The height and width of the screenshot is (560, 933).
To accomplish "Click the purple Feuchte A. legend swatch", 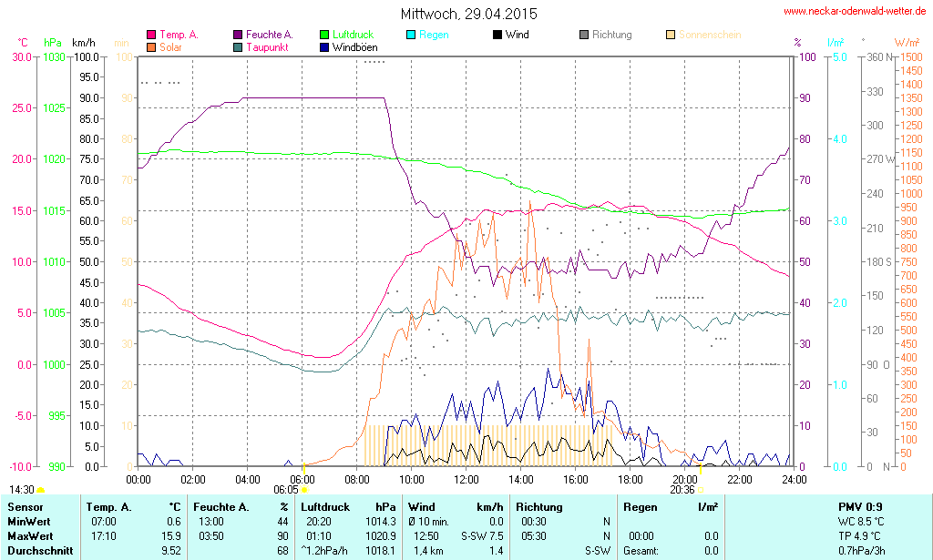I will pyautogui.click(x=238, y=35).
